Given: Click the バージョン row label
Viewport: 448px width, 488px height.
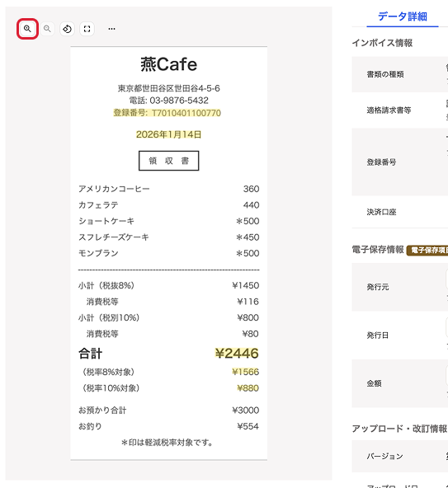Looking at the screenshot, I should [384, 456].
